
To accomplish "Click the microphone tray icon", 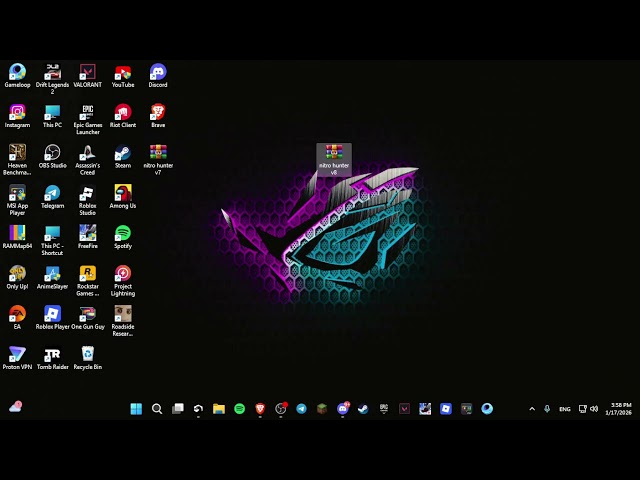I will tap(547, 409).
